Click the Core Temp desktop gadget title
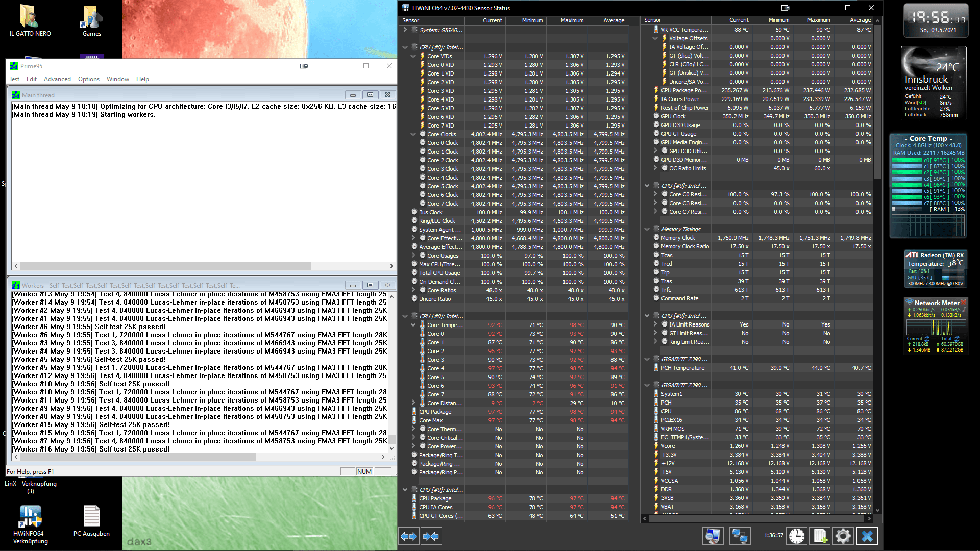Screen dimensions: 980x551 click(x=928, y=138)
